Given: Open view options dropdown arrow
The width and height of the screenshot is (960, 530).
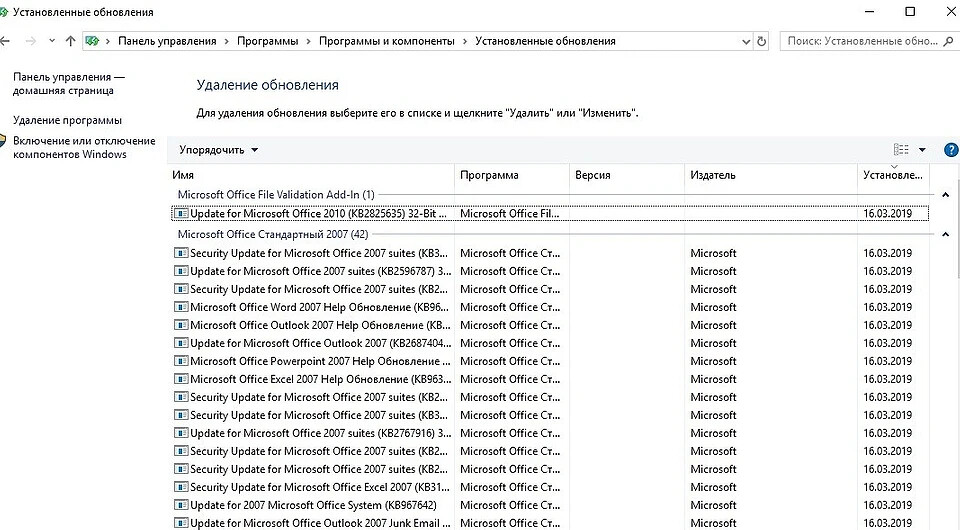Looking at the screenshot, I should point(922,150).
